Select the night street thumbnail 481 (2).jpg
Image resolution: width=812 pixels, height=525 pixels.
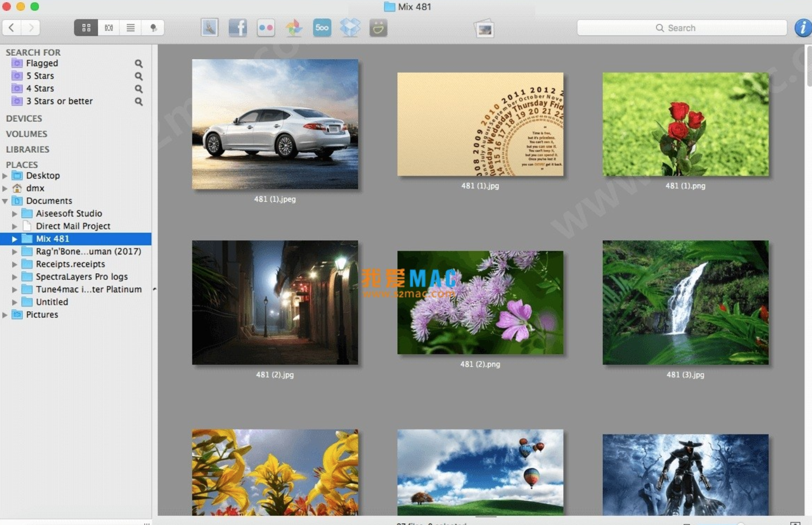[x=275, y=303]
